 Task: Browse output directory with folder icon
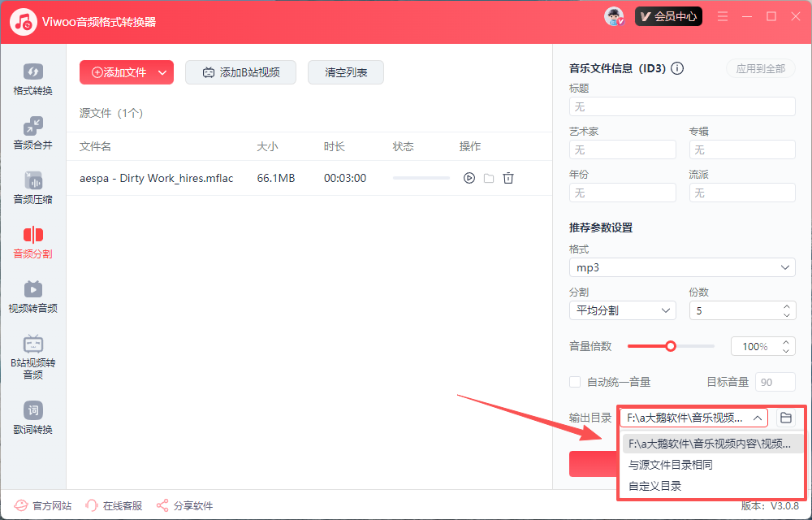[785, 418]
